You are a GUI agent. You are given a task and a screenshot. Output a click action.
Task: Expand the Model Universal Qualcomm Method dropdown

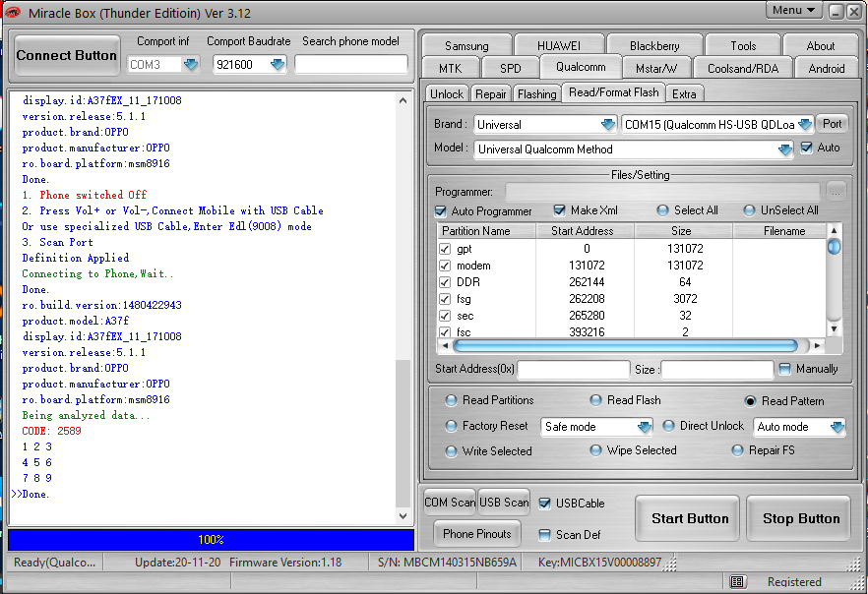click(785, 149)
